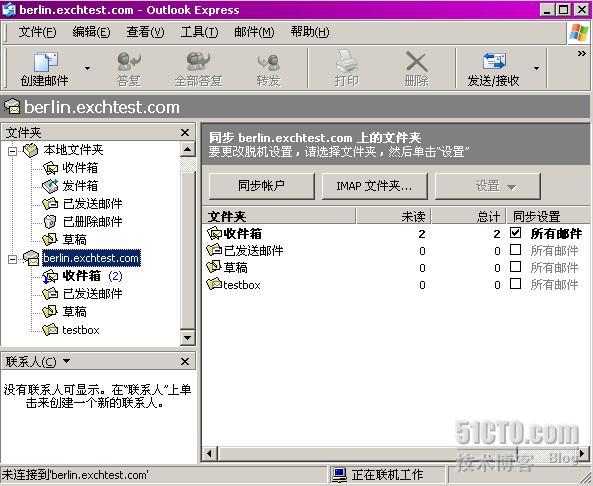Click the 答复 (Reply) toolbar icon
This screenshot has width=593, height=486.
(129, 62)
